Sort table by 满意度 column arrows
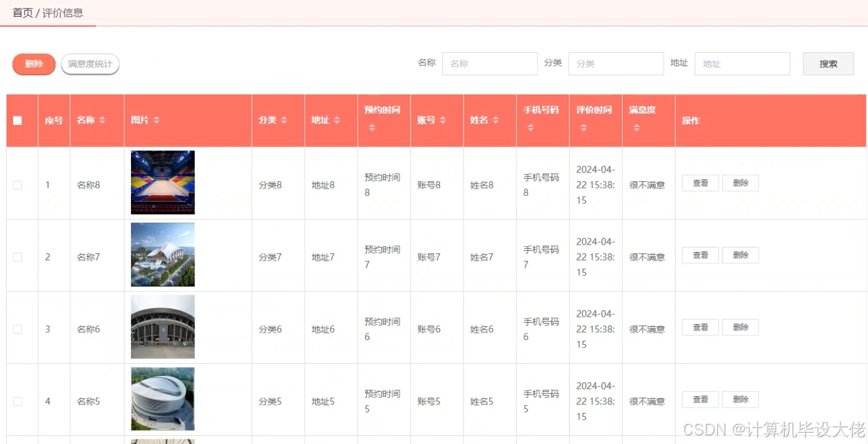 pos(636,128)
